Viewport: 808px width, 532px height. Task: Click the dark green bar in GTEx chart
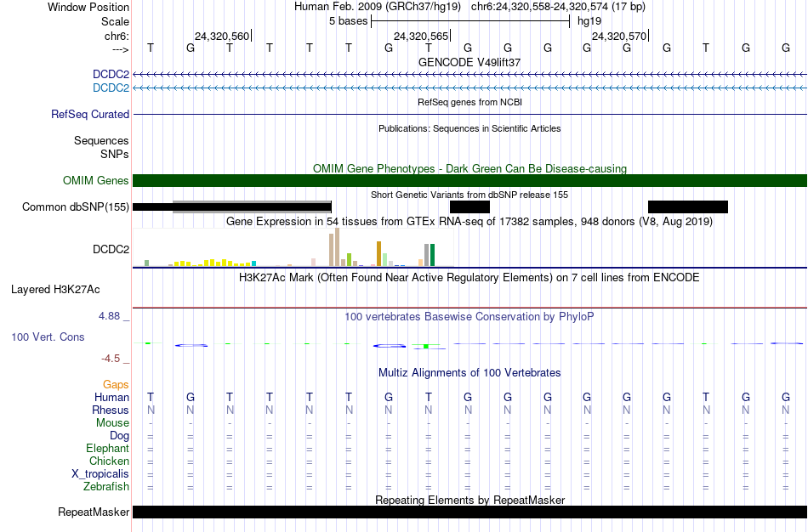click(433, 256)
